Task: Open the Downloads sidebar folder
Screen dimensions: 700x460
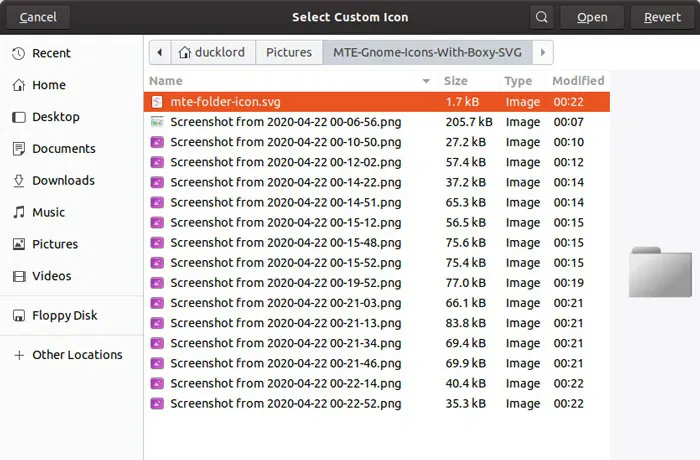Action: click(53, 180)
